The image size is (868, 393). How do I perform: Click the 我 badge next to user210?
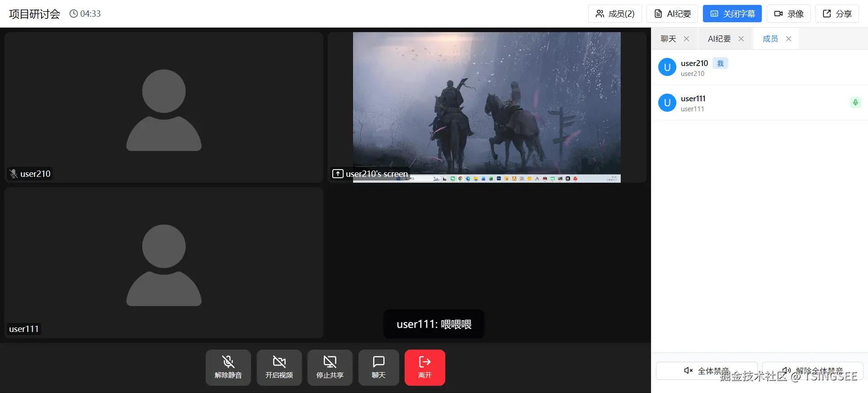point(720,63)
